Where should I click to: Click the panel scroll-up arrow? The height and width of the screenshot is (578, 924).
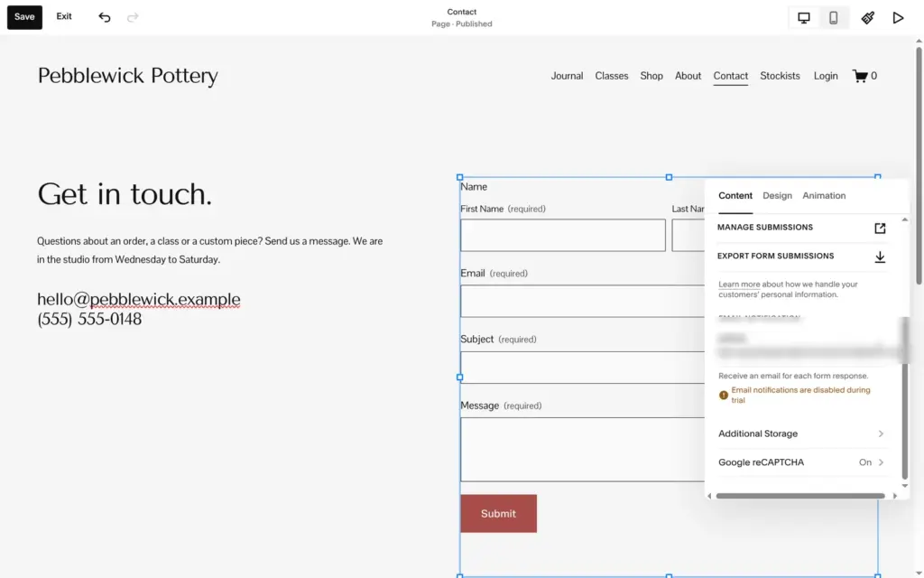[905, 219]
